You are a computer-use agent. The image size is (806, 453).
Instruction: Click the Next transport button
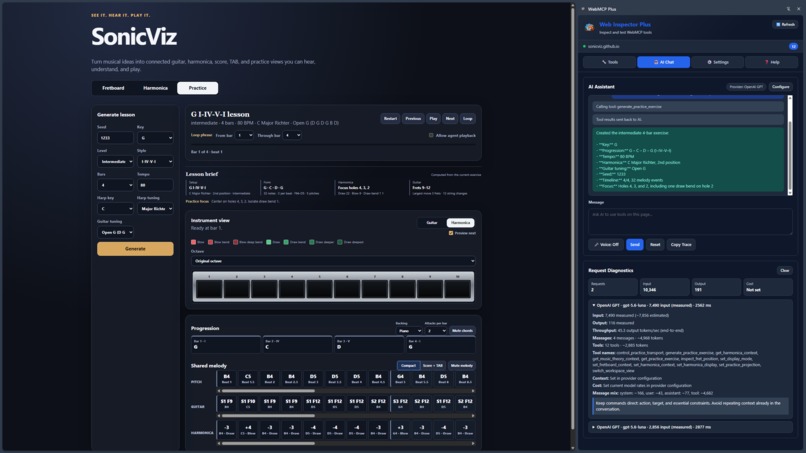pos(450,119)
